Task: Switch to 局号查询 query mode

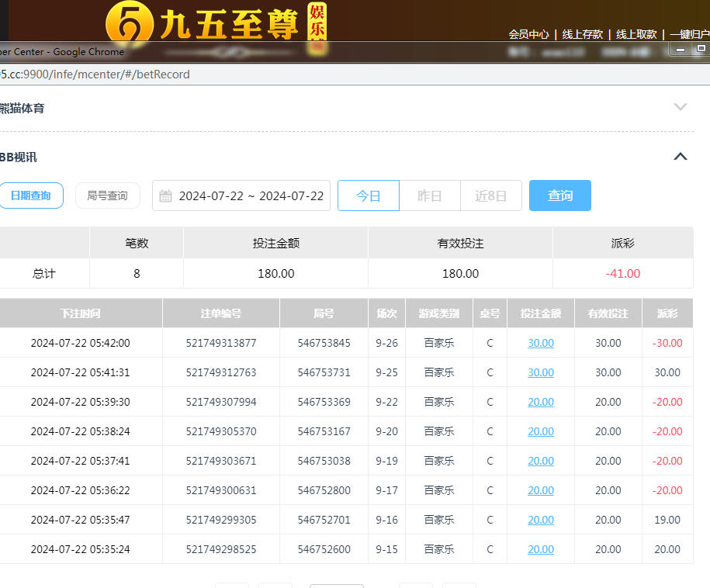Action: [x=107, y=195]
